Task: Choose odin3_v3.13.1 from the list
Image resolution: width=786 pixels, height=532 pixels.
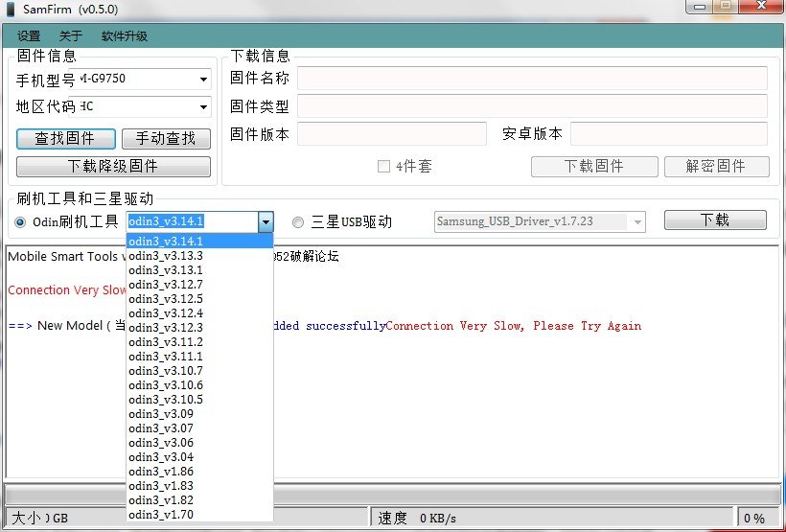Action: 199,270
